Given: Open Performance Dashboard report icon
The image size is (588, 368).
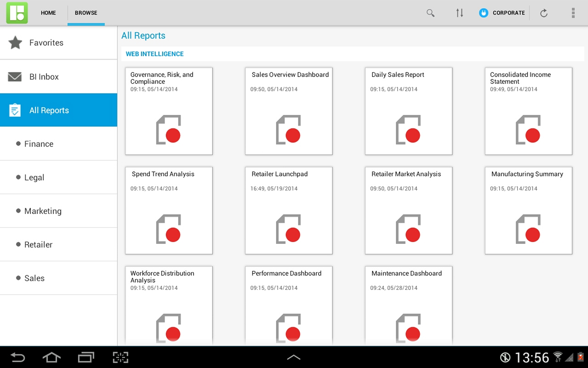Looking at the screenshot, I should point(289,328).
